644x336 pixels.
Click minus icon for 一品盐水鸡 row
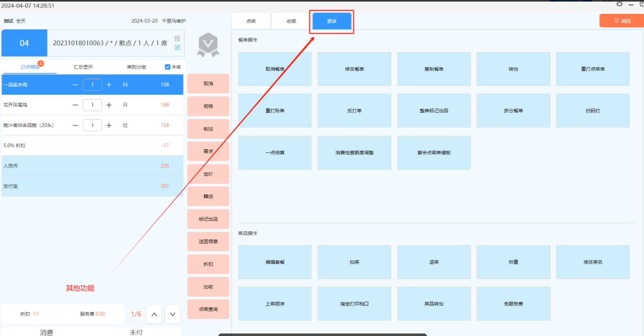click(75, 85)
